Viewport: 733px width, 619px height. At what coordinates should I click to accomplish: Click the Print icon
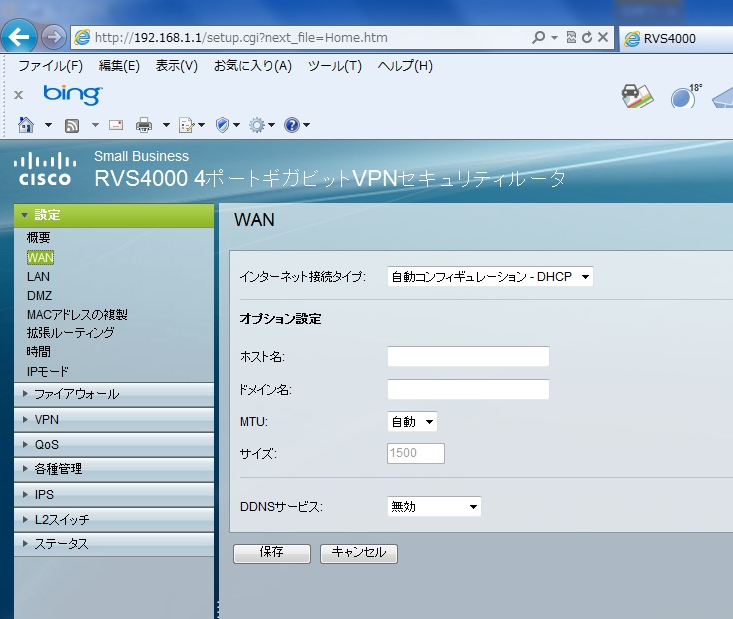[x=144, y=125]
